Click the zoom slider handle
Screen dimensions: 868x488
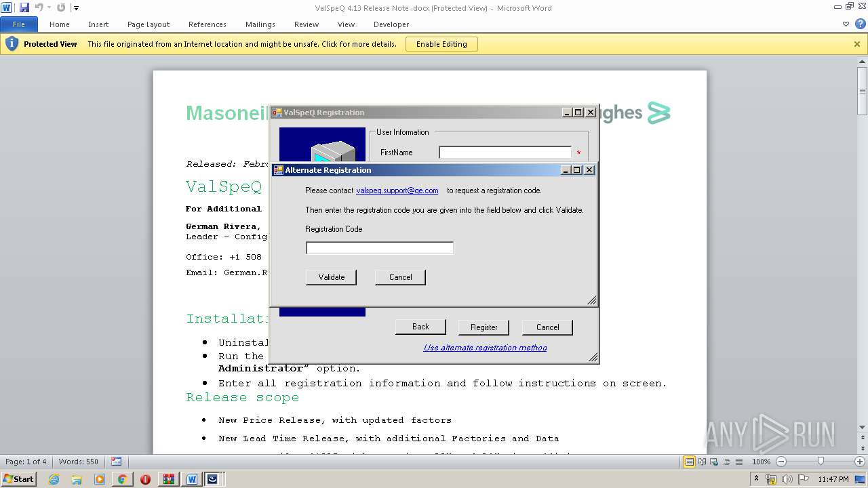pos(821,462)
